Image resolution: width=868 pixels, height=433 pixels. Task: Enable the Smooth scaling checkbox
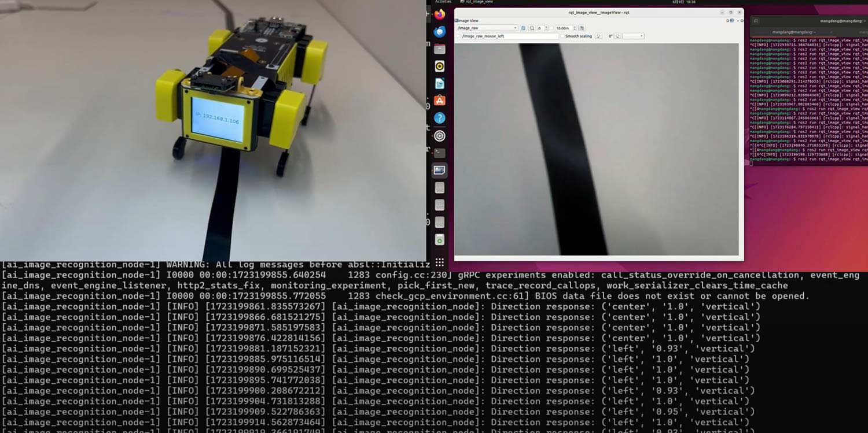[563, 36]
